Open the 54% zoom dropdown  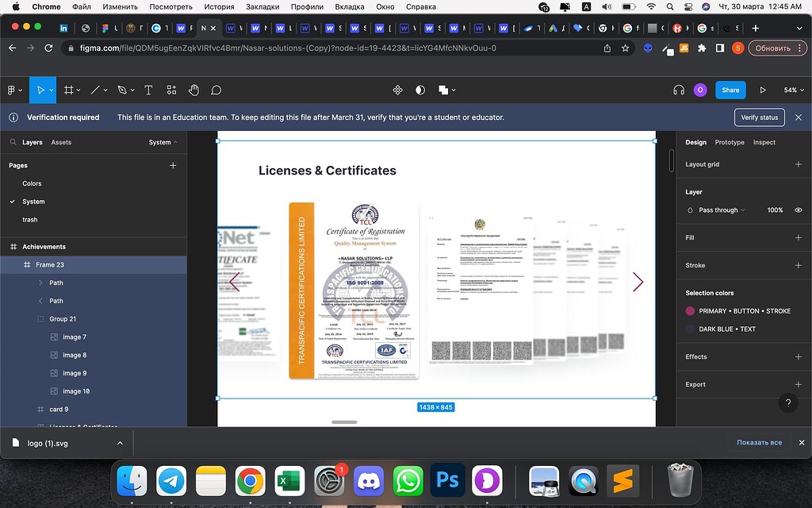(793, 90)
